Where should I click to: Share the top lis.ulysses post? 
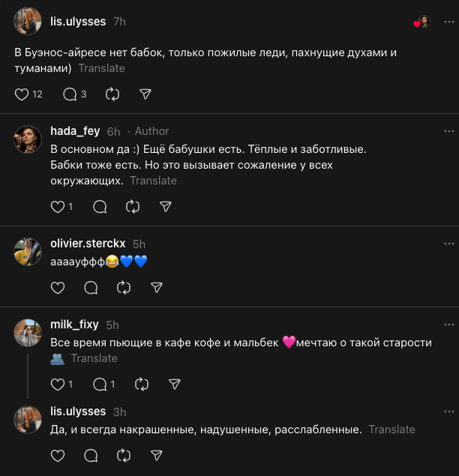[145, 94]
